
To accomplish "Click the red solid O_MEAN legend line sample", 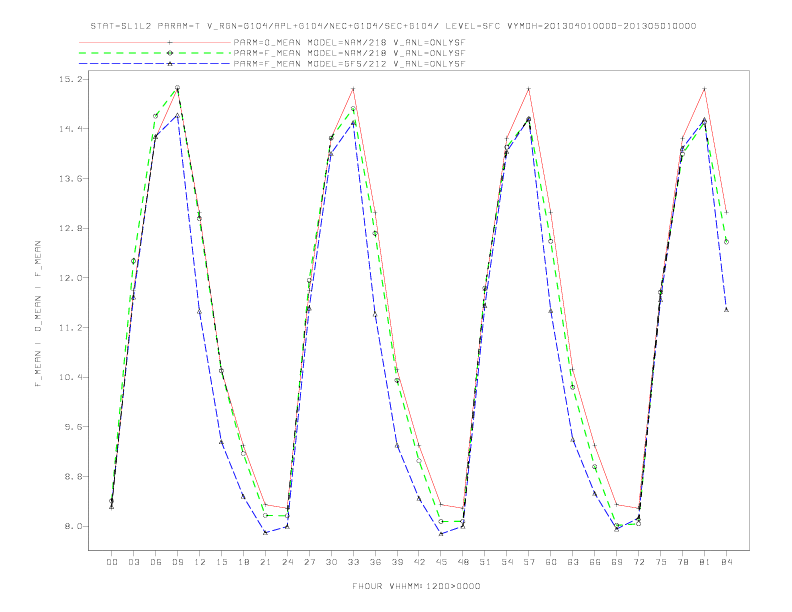I will point(155,42).
